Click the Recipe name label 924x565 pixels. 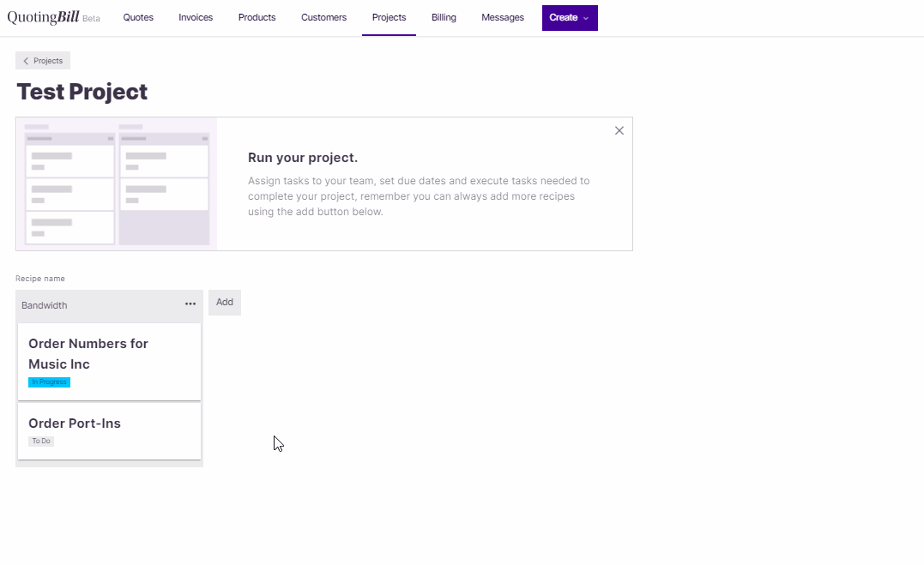40,279
